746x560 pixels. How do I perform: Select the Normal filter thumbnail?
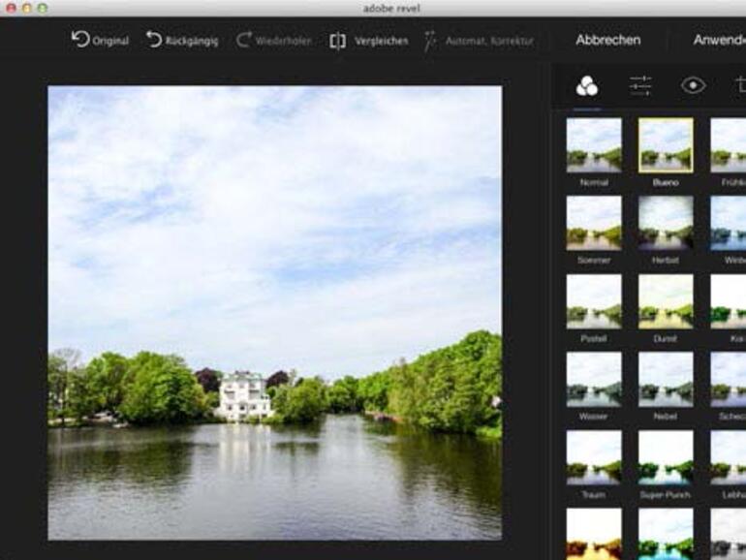(x=594, y=145)
